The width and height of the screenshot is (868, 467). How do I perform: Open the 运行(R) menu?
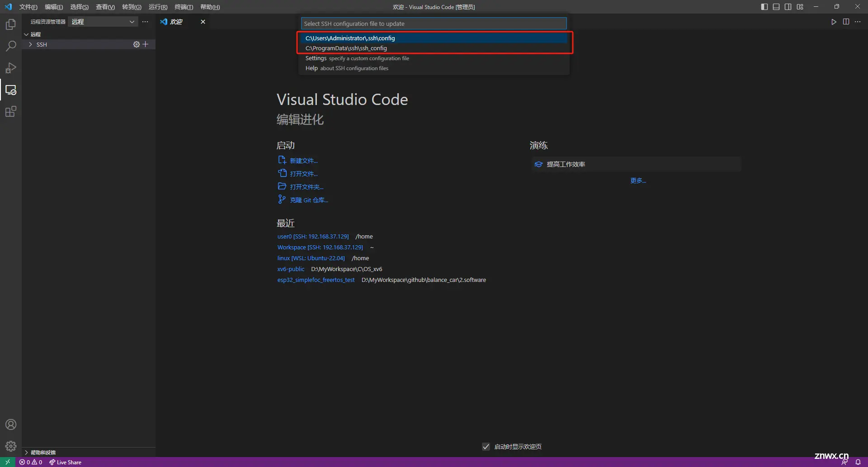[158, 7]
